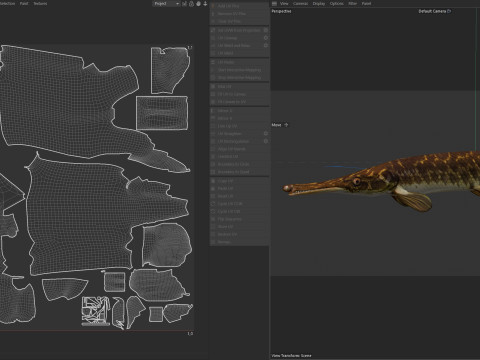The width and height of the screenshot is (480, 360).
Task: Apply the Max UV command
Action: (x=239, y=86)
